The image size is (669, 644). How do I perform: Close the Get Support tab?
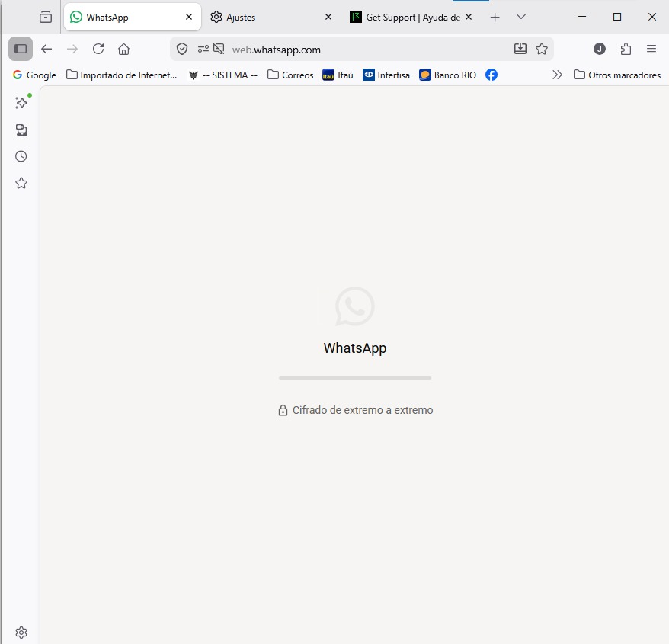tap(469, 17)
